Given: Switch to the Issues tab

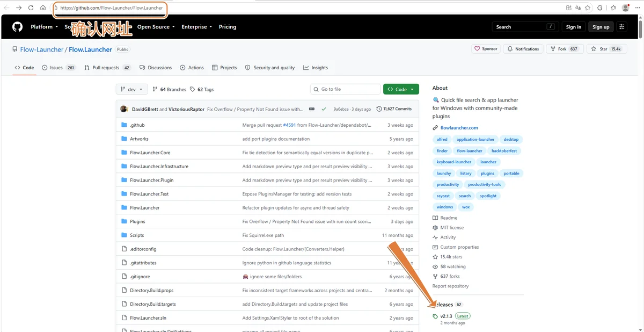Looking at the screenshot, I should (58, 68).
